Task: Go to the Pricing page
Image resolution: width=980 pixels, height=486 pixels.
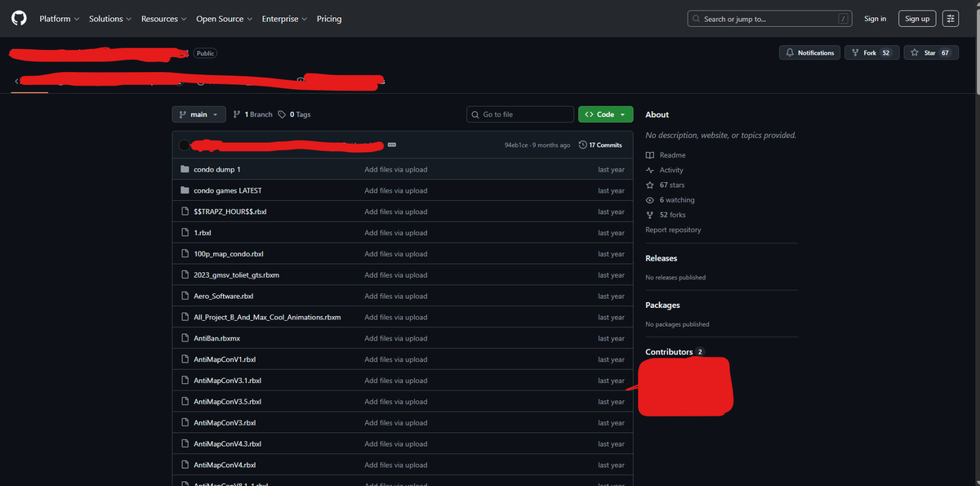Action: (x=329, y=19)
